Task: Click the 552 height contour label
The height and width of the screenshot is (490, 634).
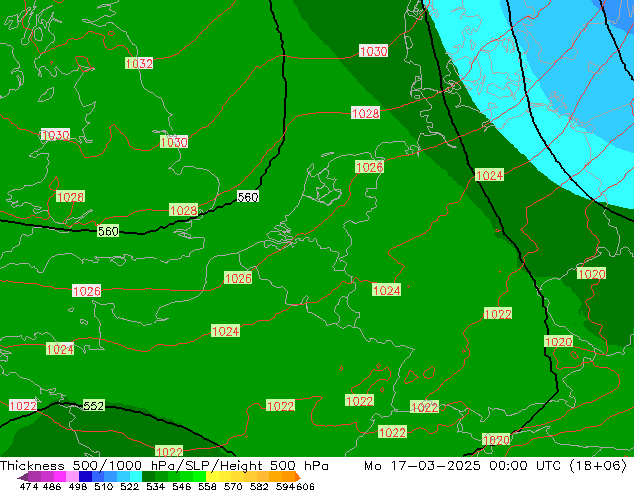Action: [93, 405]
